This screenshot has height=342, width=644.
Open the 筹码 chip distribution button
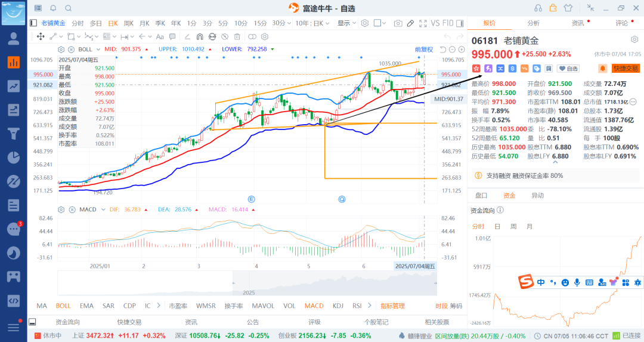pyautogui.click(x=456, y=306)
